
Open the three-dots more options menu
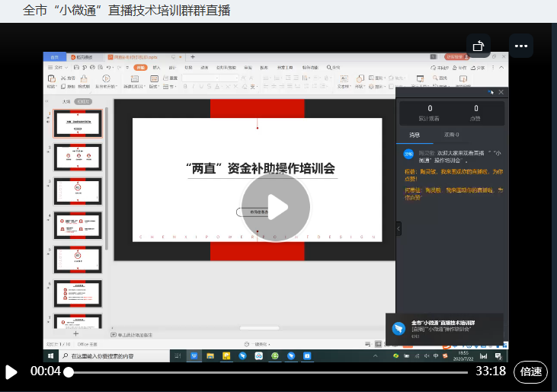(x=521, y=46)
